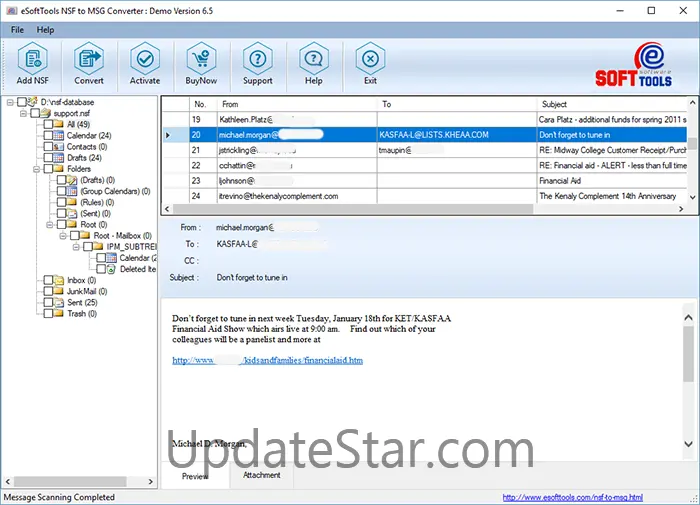The image size is (700, 505).
Task: Collapse the Root - Mailbox (0) node
Action: [x=63, y=236]
